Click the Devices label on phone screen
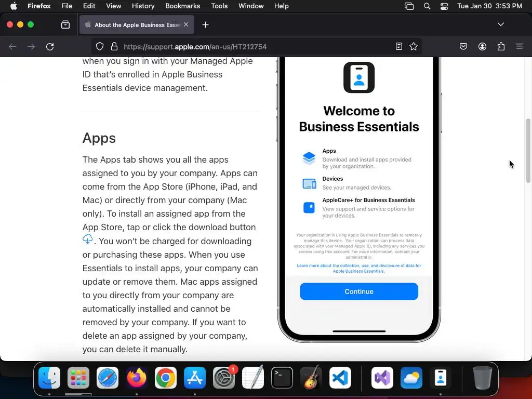The width and height of the screenshot is (532, 399). pyautogui.click(x=332, y=179)
